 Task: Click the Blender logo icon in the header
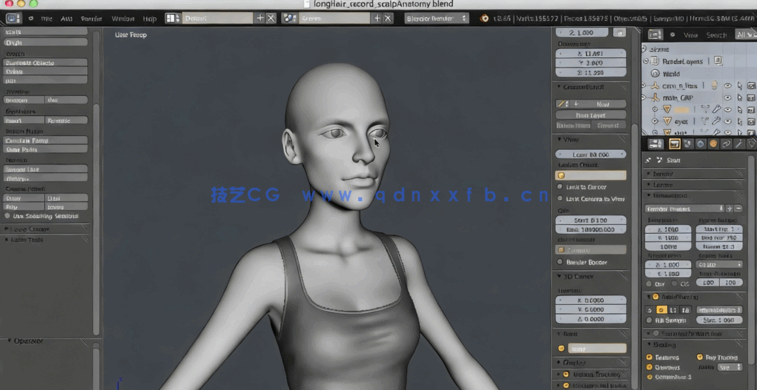(x=484, y=18)
